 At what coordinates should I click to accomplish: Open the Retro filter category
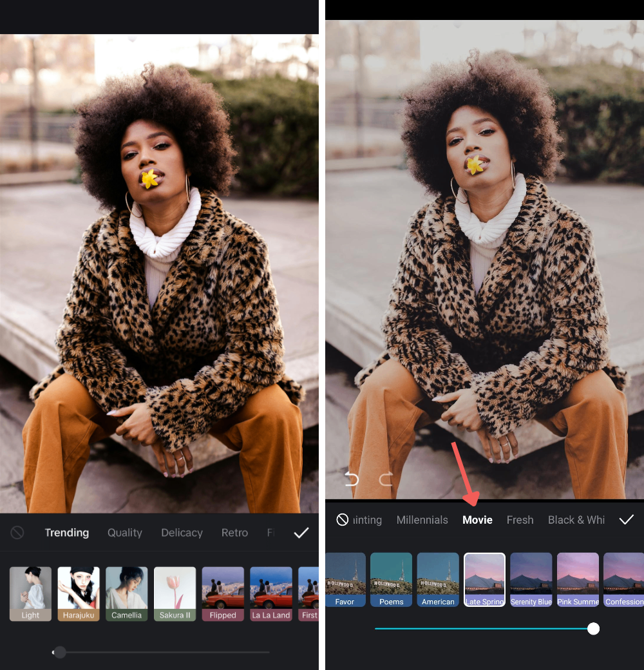click(234, 532)
